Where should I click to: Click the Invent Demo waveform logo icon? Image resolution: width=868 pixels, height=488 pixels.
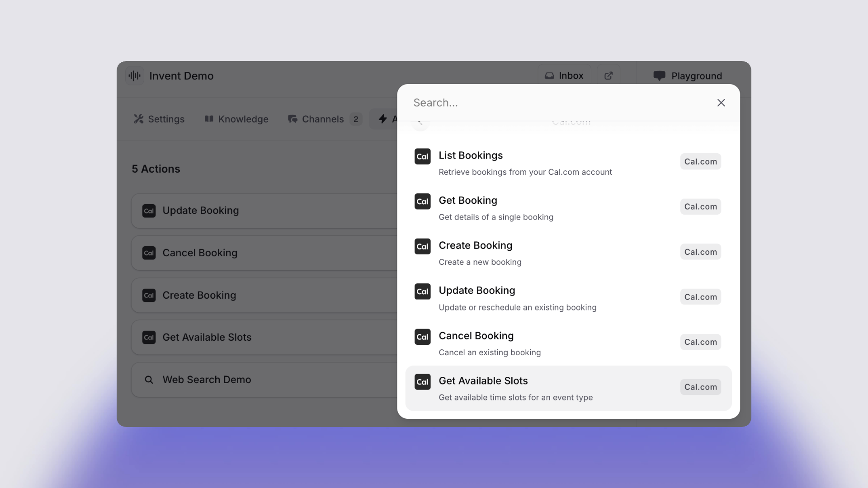134,75
